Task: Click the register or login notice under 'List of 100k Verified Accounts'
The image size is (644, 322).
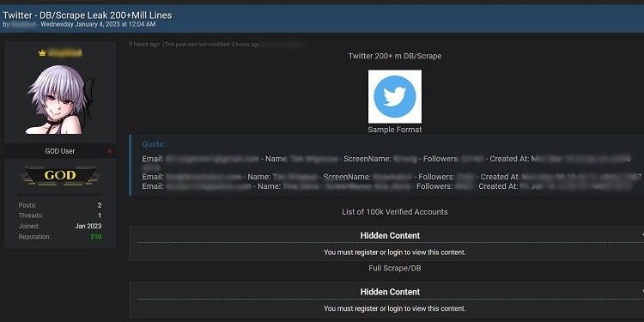Action: pyautogui.click(x=395, y=252)
